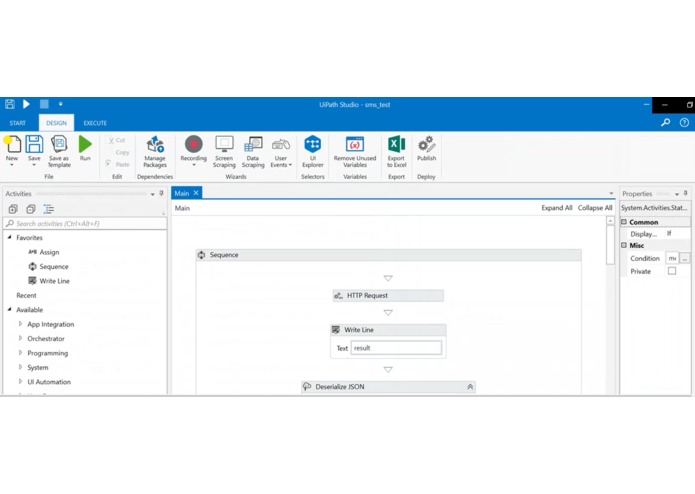The height and width of the screenshot is (494, 695).
Task: Collapse the Available group
Action: [x=10, y=309]
